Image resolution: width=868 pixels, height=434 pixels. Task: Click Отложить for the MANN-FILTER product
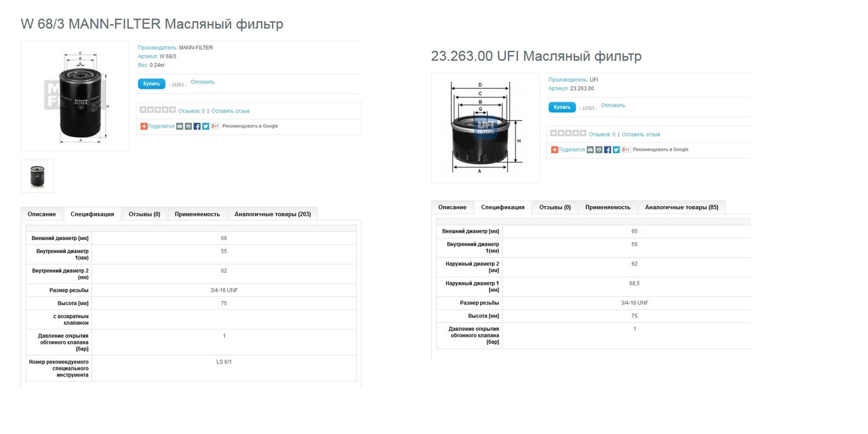pyautogui.click(x=202, y=82)
